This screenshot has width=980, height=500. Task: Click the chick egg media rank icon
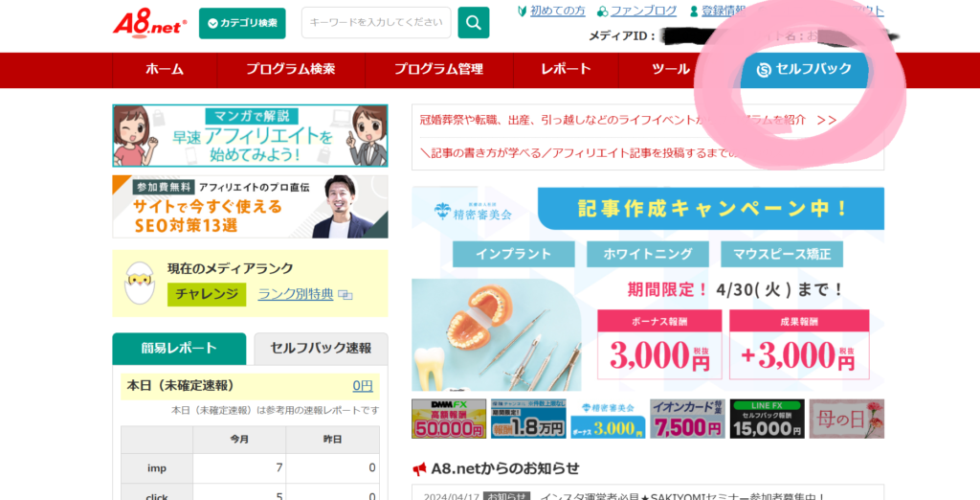tap(140, 284)
